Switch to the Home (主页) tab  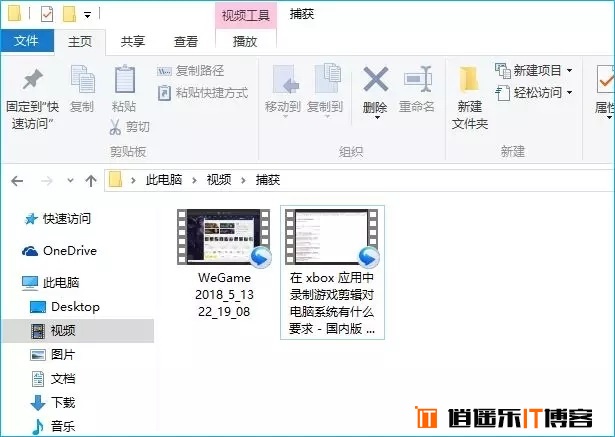click(80, 41)
